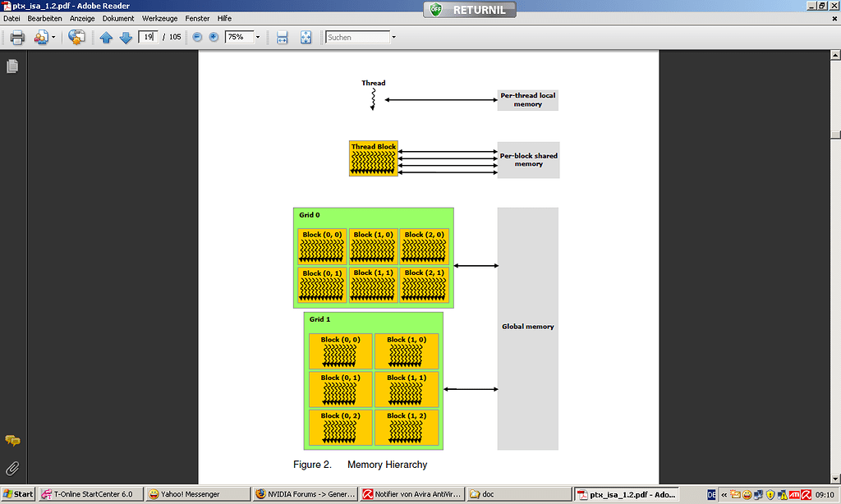Toggle the Comments panel via sticky note icon

click(x=11, y=442)
